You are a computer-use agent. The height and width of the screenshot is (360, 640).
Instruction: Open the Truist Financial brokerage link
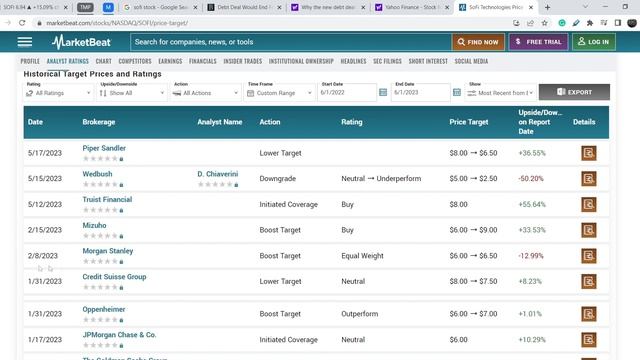(x=107, y=200)
